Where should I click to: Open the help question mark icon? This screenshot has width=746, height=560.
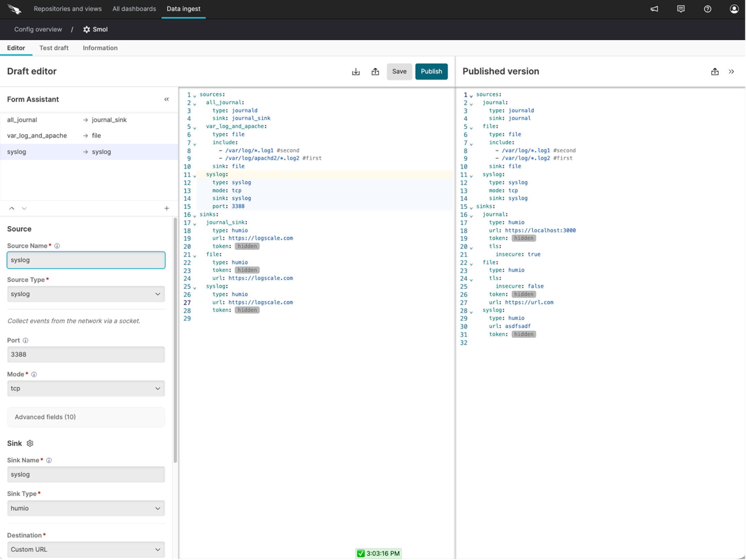tap(707, 9)
